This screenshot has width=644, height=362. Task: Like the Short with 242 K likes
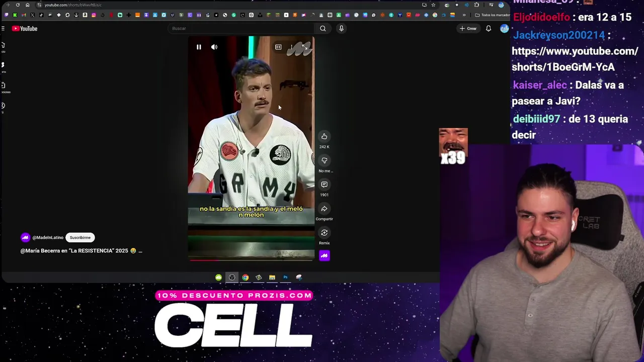(x=324, y=136)
